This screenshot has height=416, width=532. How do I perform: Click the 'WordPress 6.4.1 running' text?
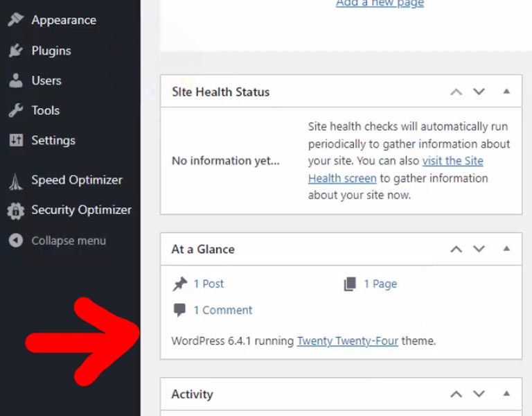click(233, 340)
